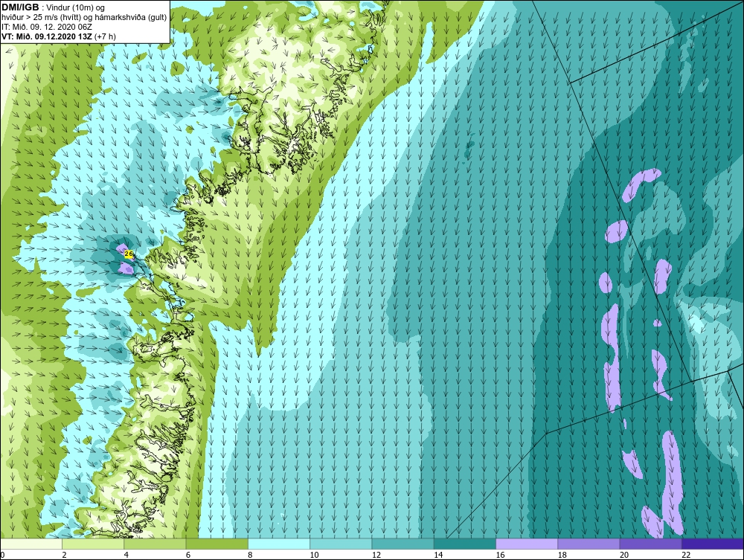Select the 6-8 m/s olive green swatch
Screen dimensions: 744x560
pos(217,544)
